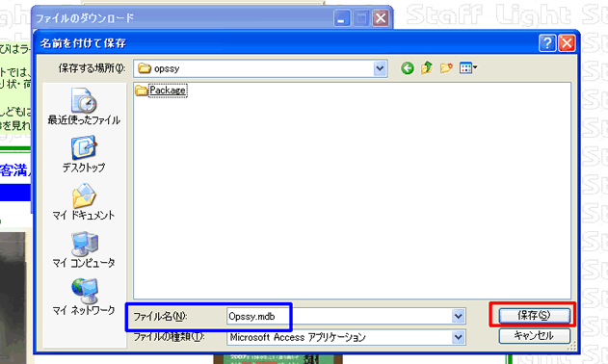Expand the ファイルの種類 dropdown arrow
608x364 pixels.
(x=458, y=337)
